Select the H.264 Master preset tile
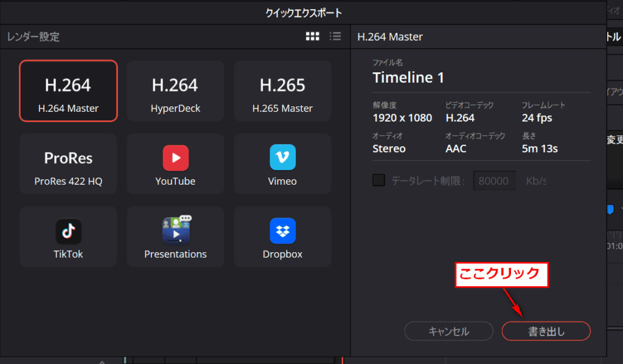This screenshot has height=364, width=623. coord(68,91)
